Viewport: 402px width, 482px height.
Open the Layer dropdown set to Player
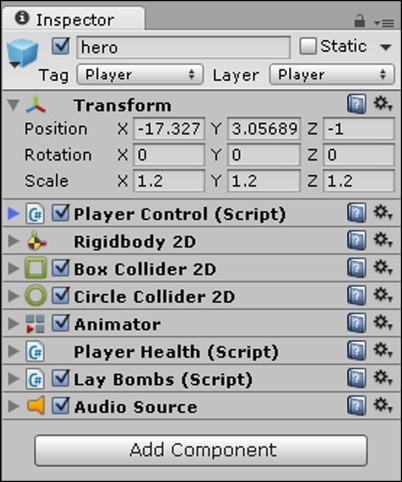[332, 74]
